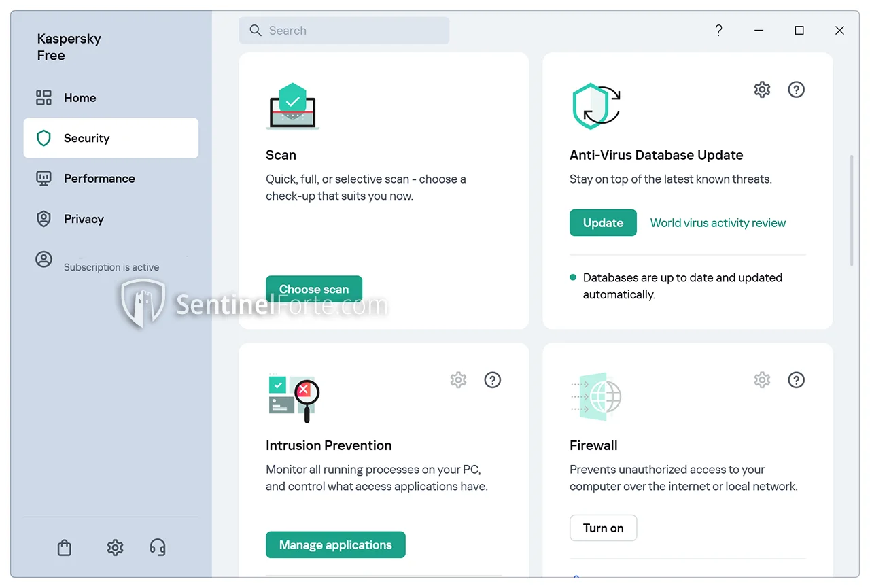
Task: Open the Privacy section
Action: [x=111, y=219]
